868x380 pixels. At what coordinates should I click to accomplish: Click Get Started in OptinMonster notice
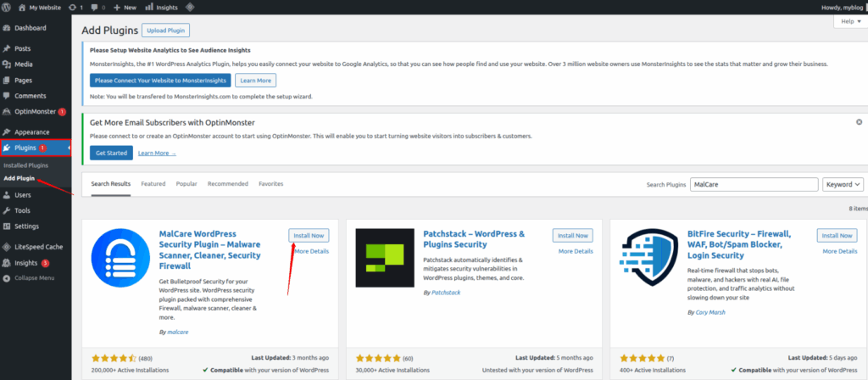[x=111, y=153]
